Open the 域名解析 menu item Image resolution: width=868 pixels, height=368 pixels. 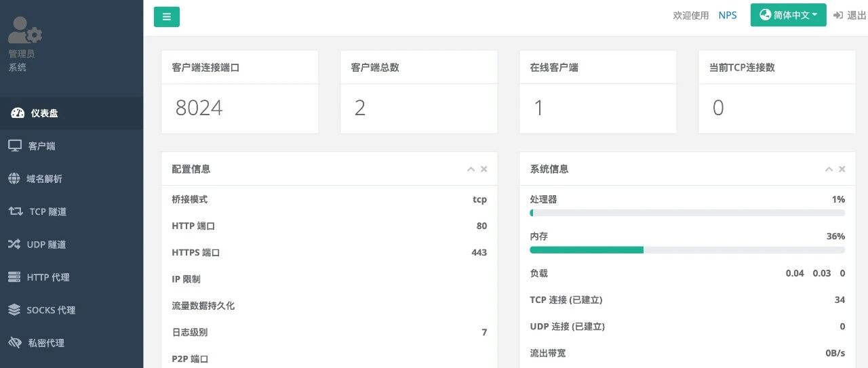click(71, 179)
